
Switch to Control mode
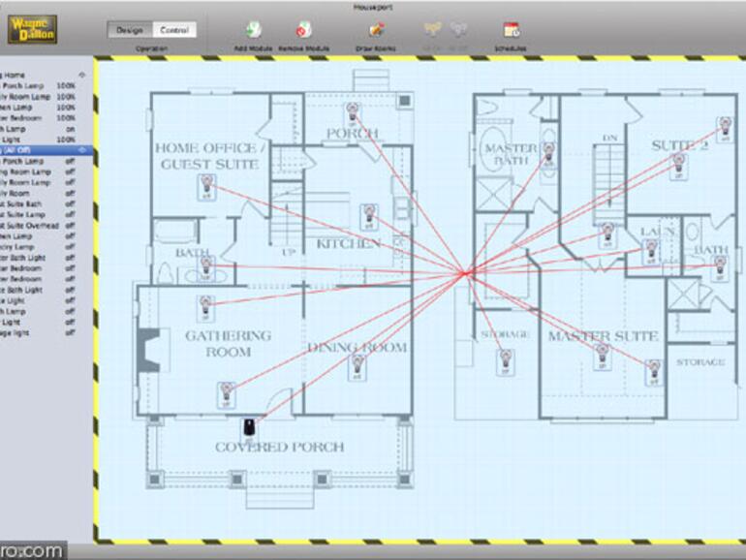(x=174, y=30)
